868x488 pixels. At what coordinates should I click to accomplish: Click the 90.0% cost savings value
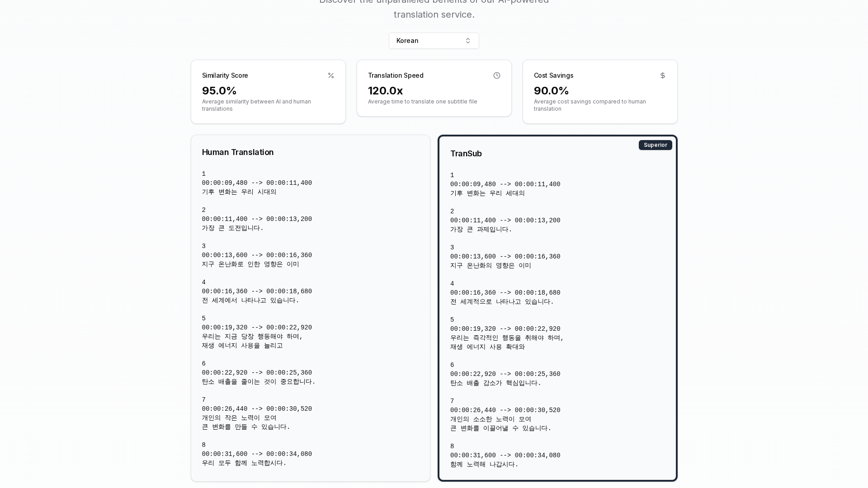551,91
